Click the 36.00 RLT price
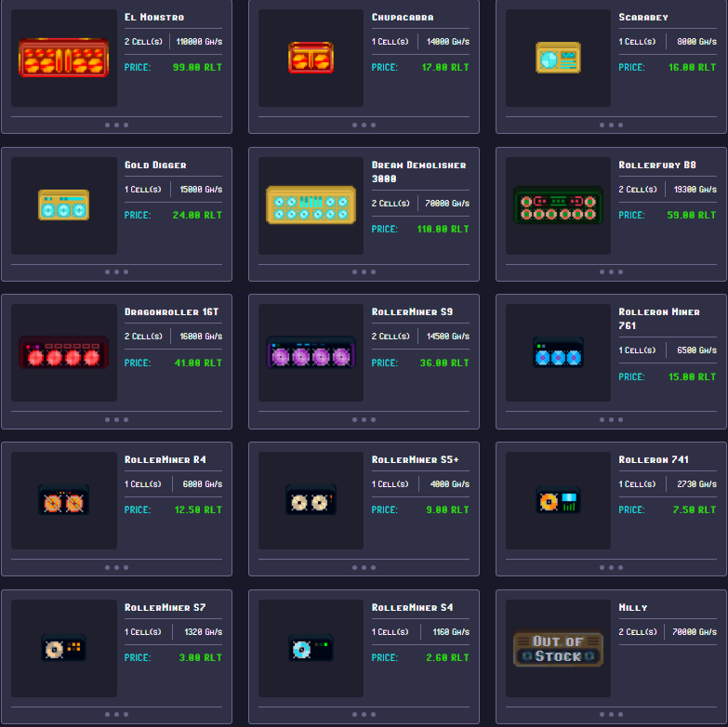 click(x=444, y=363)
